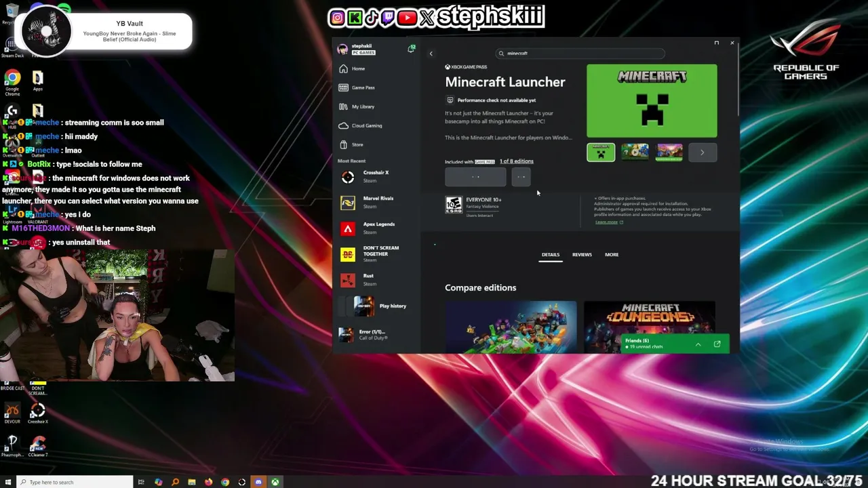Screen dimensions: 868x488
Task: Open the ESRB Everyone 10+ rating
Action: [x=453, y=205]
